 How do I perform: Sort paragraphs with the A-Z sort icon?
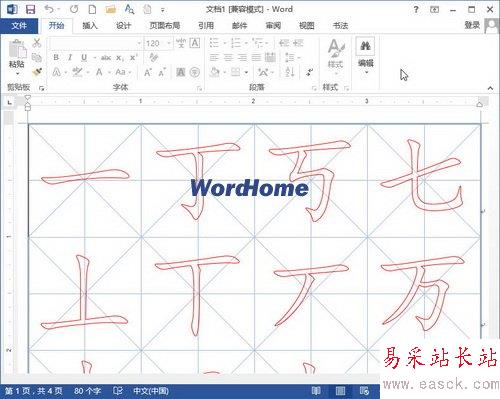pyautogui.click(x=290, y=72)
